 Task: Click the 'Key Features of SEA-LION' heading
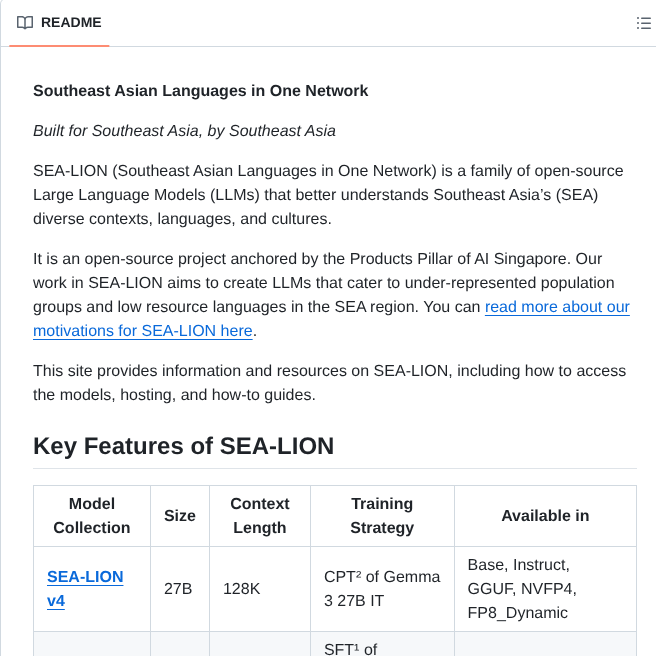click(184, 446)
